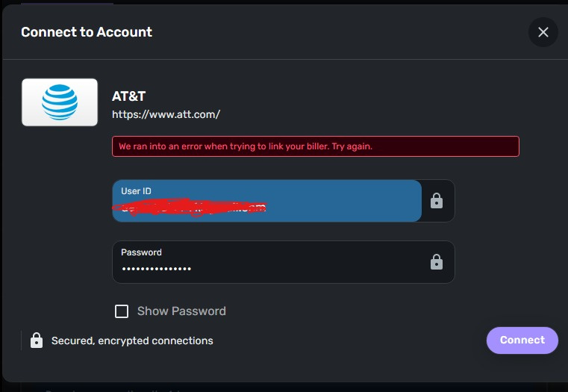Click the User ID field label
The height and width of the screenshot is (392, 568).
(x=136, y=191)
